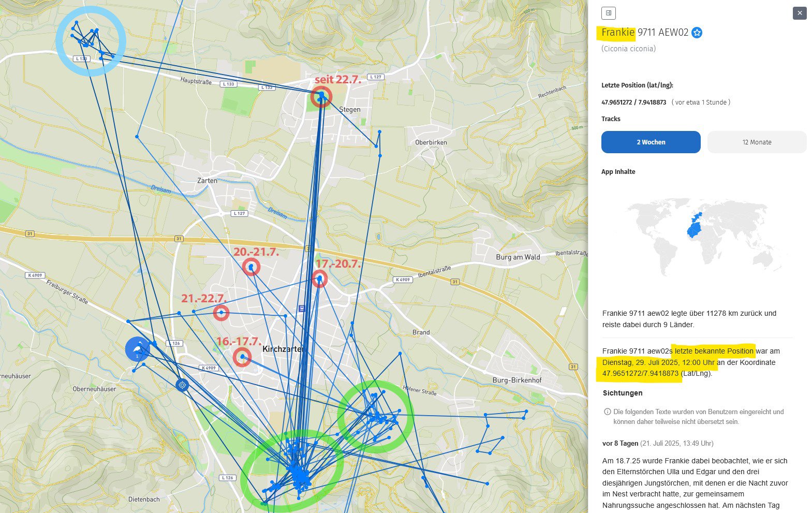This screenshot has height=513, width=812.
Task: Select the red circle marker for 21.-22.7.
Action: tap(221, 313)
